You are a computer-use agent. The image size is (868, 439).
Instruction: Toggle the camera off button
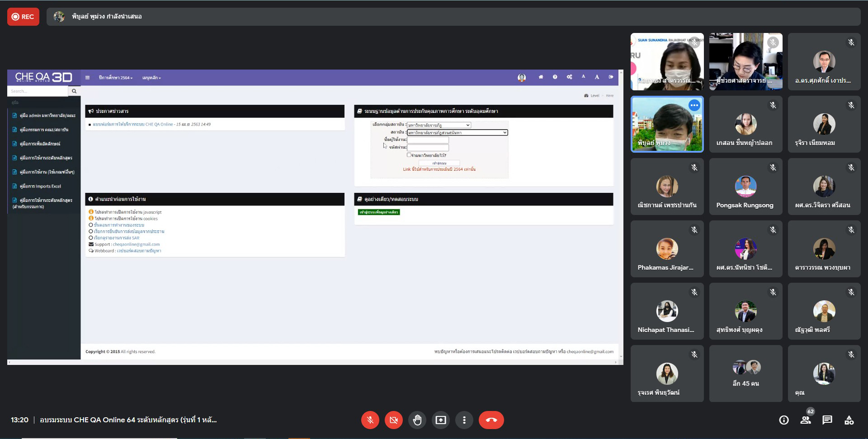pyautogui.click(x=393, y=420)
